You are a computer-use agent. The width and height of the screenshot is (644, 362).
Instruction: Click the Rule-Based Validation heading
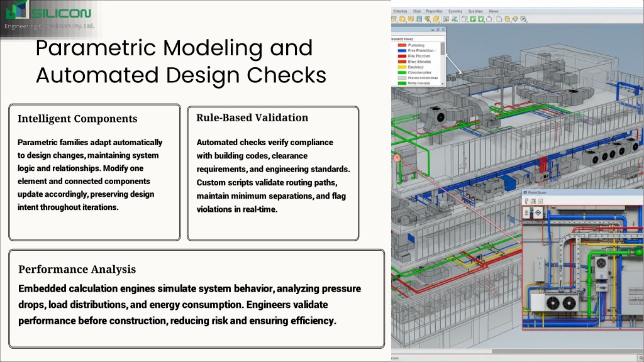coord(252,118)
